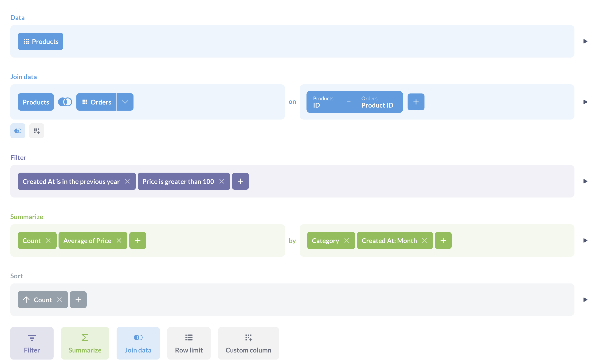Click the small Venn icon below the join row
Image resolution: width=605 pixels, height=364 pixels.
[x=18, y=131]
